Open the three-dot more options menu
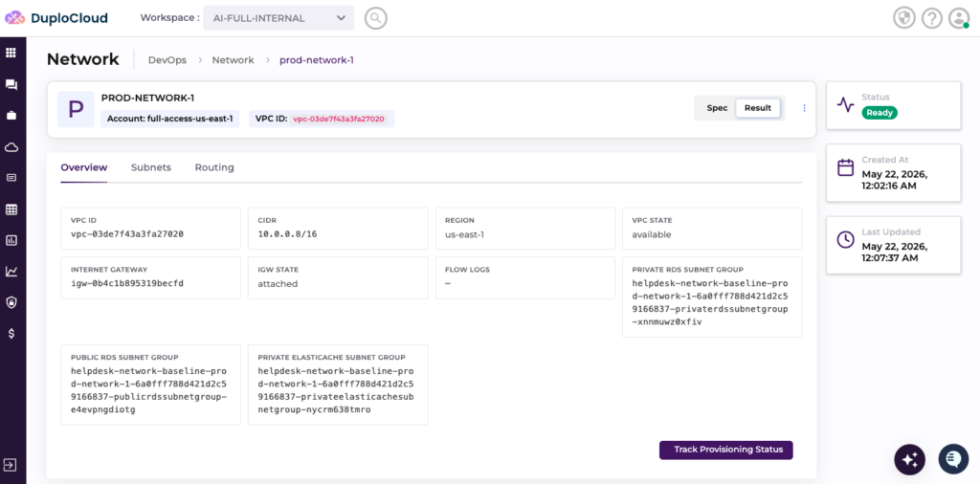 coord(804,108)
